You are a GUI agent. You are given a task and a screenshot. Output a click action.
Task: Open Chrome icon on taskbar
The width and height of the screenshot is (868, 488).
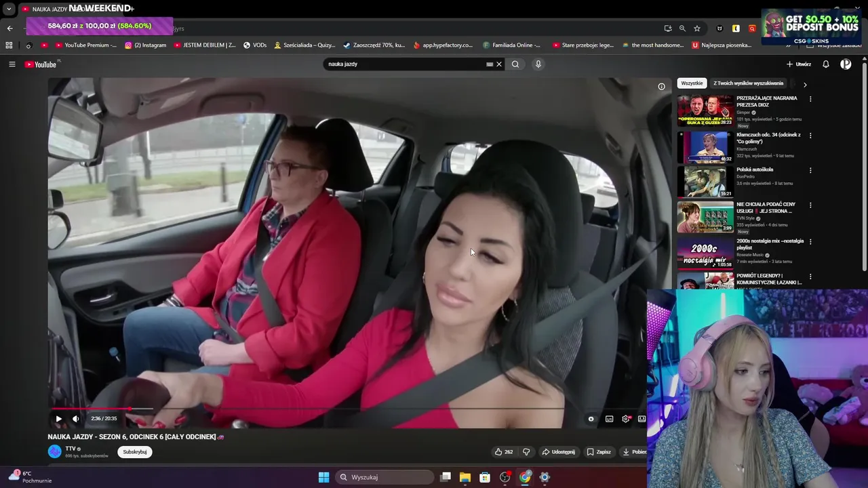coord(525,477)
